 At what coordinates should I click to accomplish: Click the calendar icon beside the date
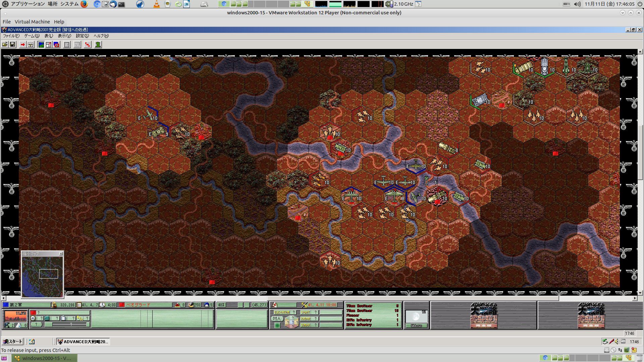(79, 305)
